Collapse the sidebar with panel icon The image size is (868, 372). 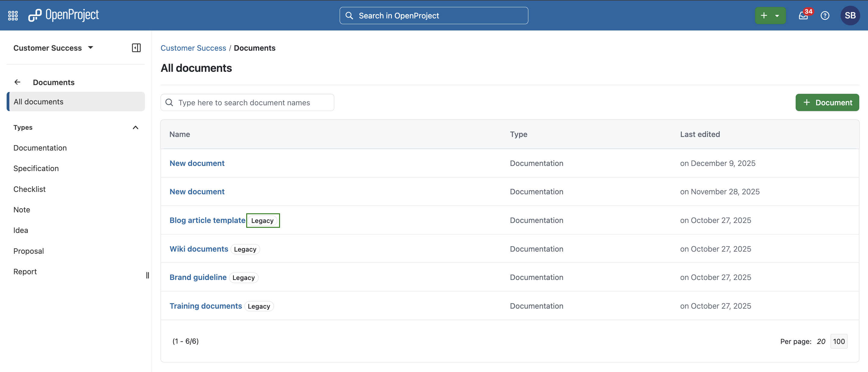[x=136, y=48]
